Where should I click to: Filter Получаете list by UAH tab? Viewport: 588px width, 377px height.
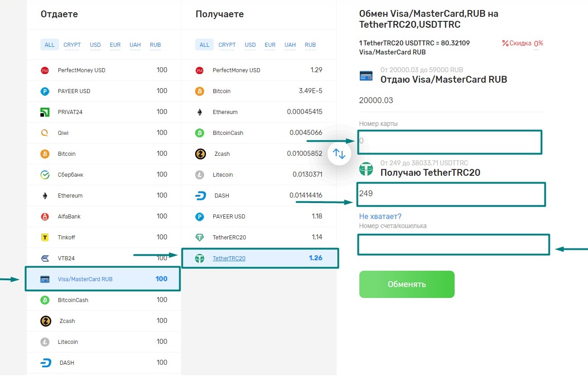[290, 45]
